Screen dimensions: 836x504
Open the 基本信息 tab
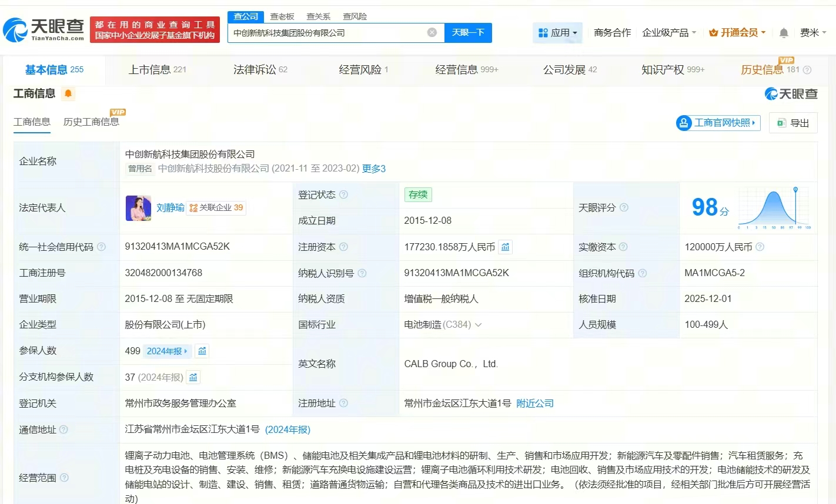54,70
